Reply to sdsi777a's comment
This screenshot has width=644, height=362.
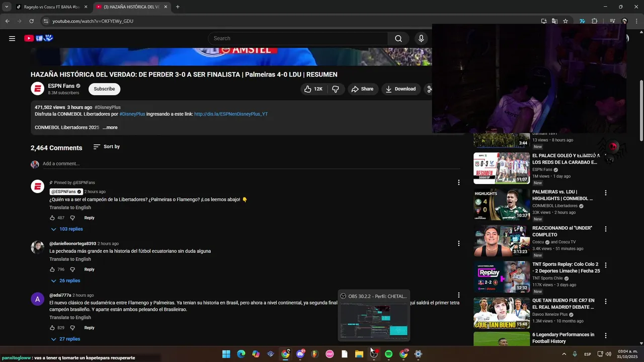click(89, 328)
